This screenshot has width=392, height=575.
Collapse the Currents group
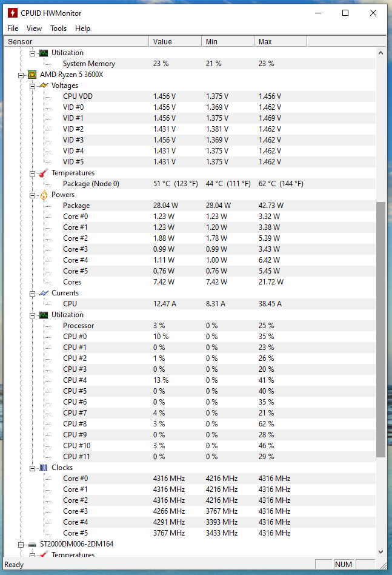pos(32,294)
